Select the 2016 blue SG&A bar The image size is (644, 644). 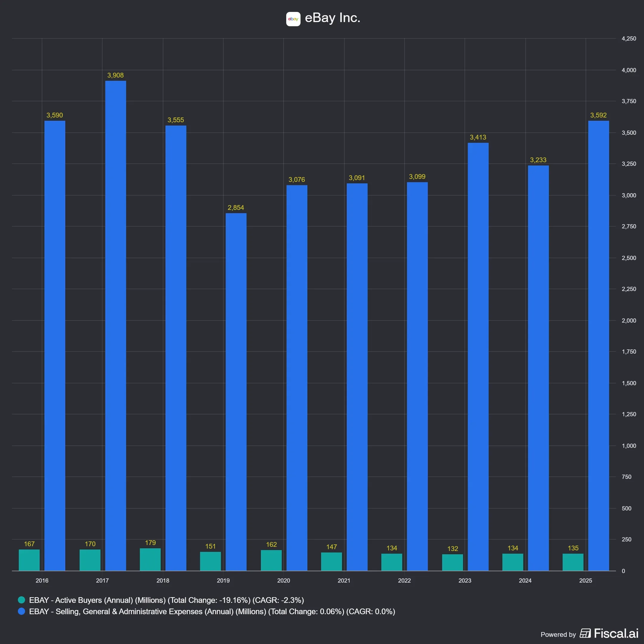[x=55, y=346]
